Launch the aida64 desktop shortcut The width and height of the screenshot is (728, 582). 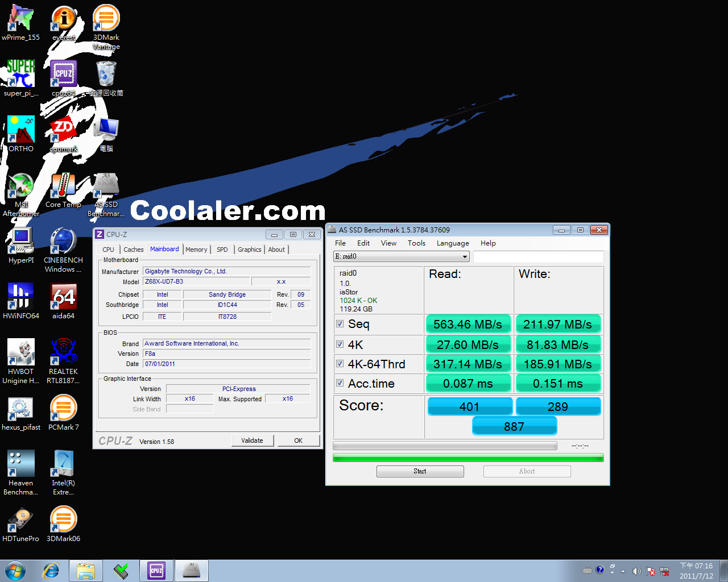click(x=64, y=301)
